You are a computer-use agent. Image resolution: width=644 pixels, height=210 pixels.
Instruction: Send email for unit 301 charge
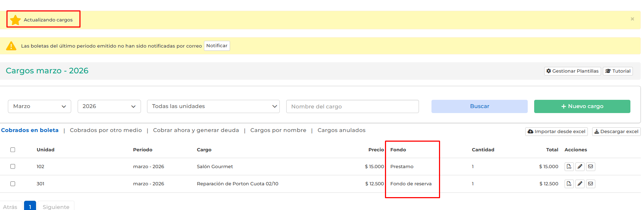pos(591,184)
